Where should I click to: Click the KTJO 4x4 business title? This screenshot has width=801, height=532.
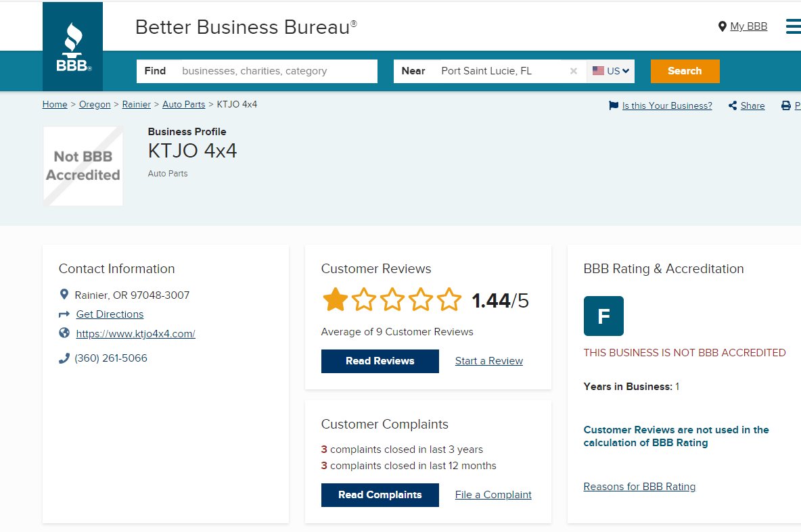click(x=193, y=151)
